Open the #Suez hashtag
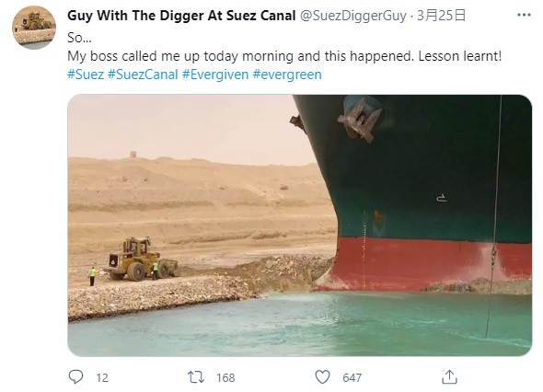 tap(86, 75)
